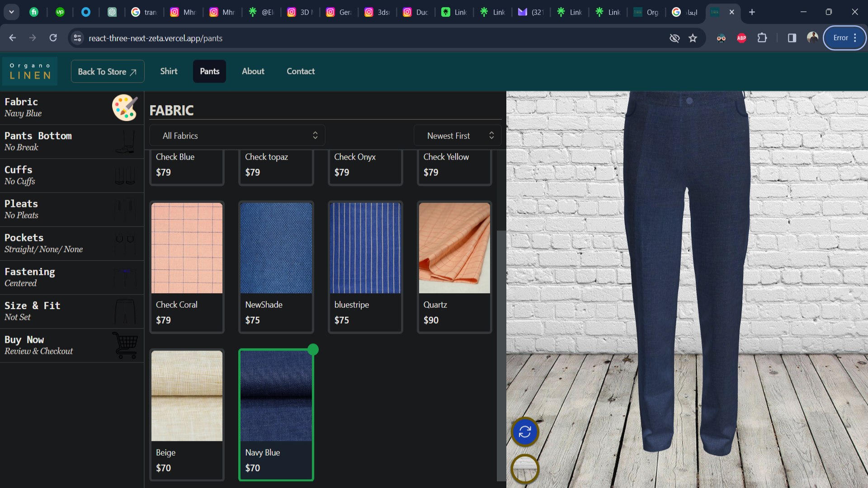Image resolution: width=868 pixels, height=488 pixels.
Task: Open the Contact page
Action: (301, 71)
